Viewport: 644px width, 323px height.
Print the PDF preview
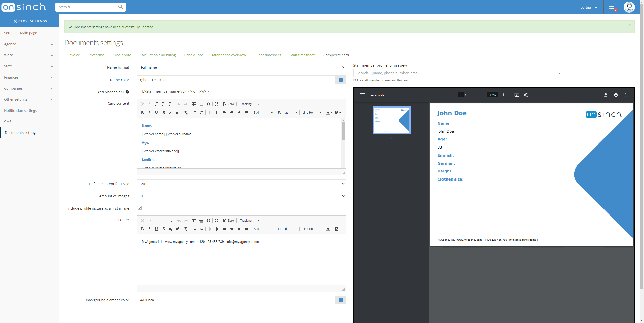(616, 95)
